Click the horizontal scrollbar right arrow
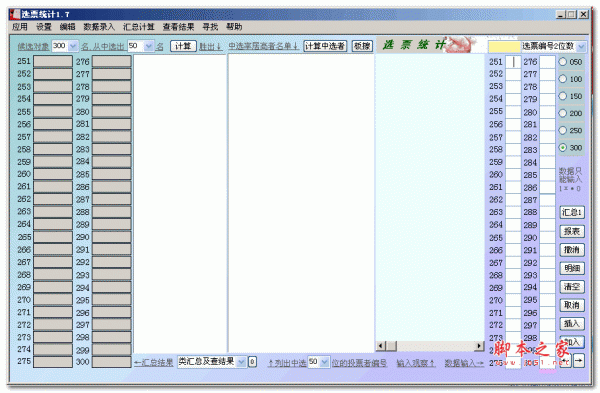Screen dimensions: 600x393 [x=479, y=346]
